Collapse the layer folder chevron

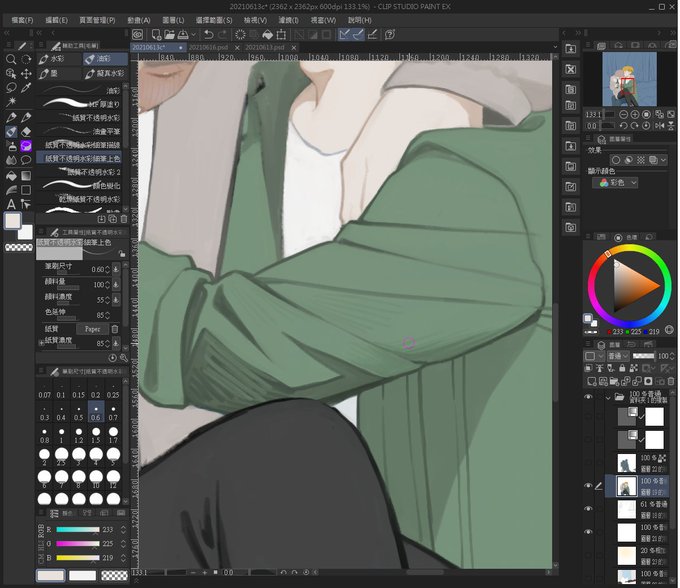tap(608, 397)
